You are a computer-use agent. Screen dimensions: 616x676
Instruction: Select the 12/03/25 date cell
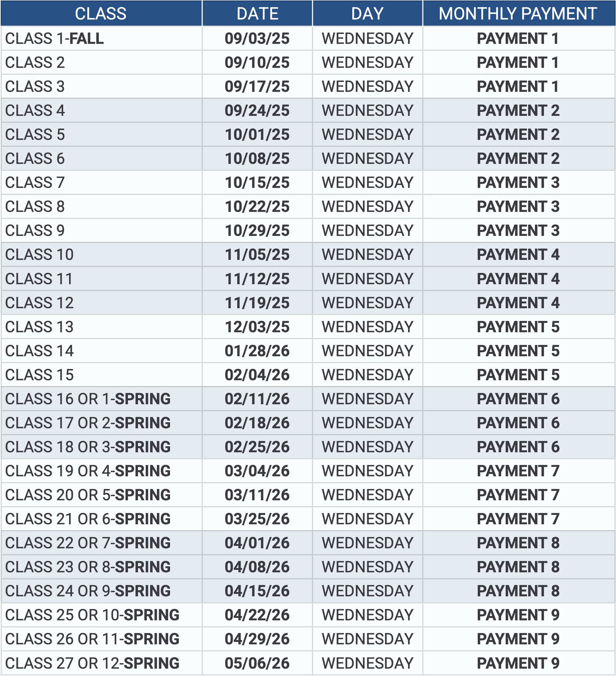[x=257, y=327]
